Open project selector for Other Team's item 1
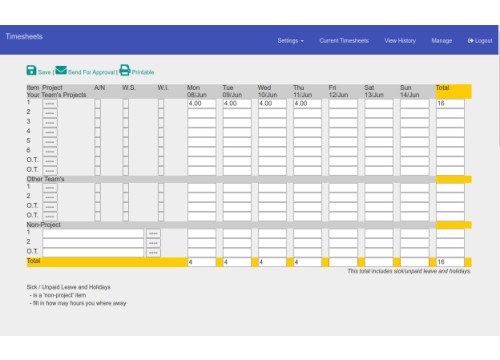500x360 pixels. pyautogui.click(x=50, y=188)
